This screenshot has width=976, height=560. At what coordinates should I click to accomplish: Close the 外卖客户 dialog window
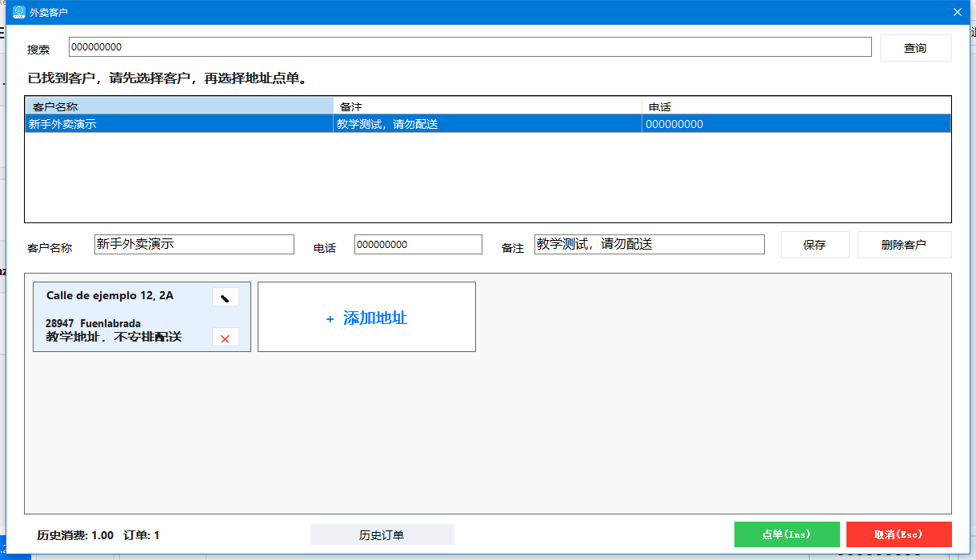957,12
